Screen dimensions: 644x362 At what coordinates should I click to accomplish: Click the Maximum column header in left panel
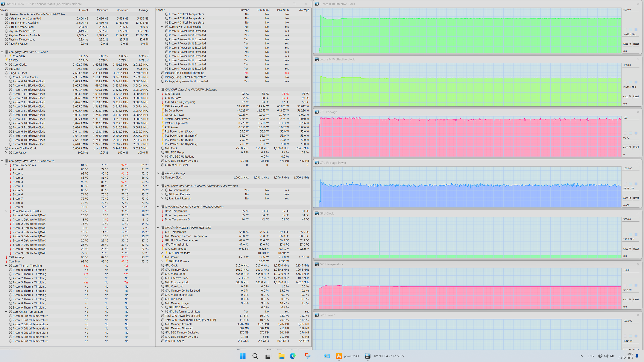(x=122, y=10)
